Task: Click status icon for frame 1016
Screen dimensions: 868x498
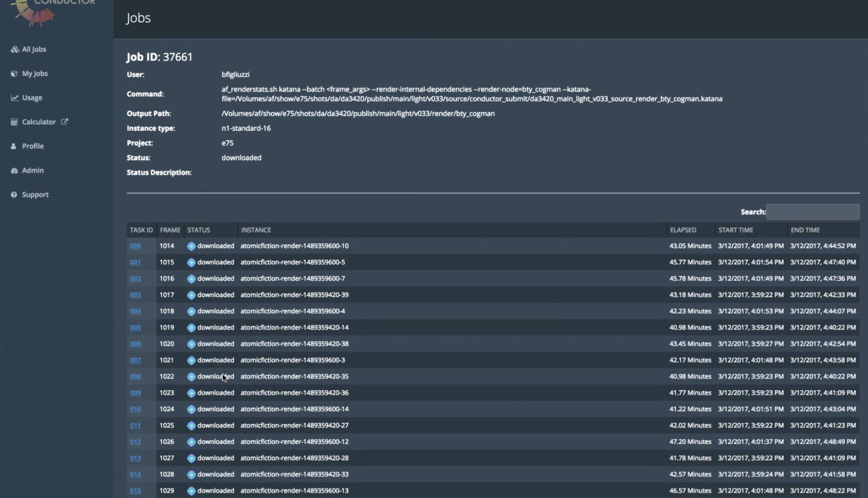Action: (x=191, y=279)
